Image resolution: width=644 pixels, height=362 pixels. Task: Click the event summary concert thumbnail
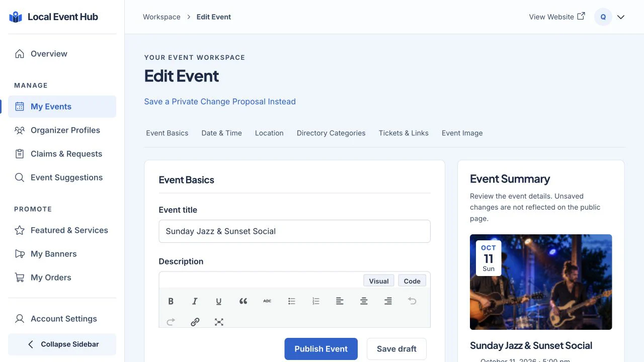click(x=541, y=282)
